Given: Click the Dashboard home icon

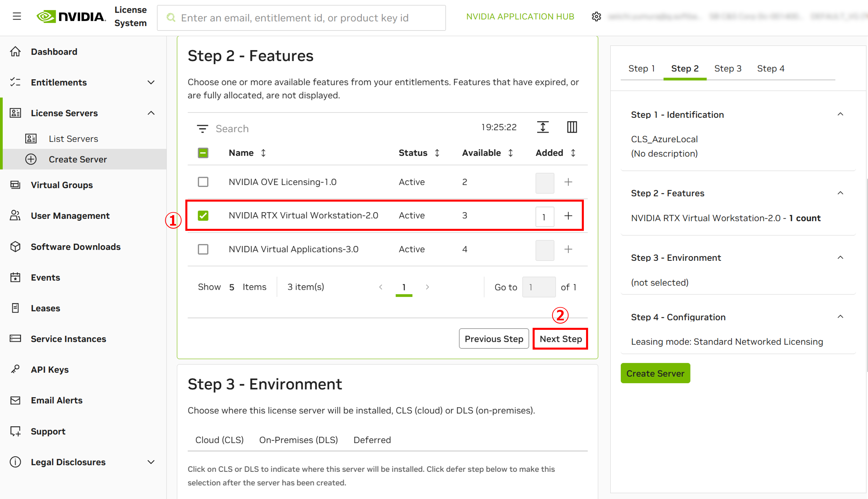Looking at the screenshot, I should (x=15, y=51).
